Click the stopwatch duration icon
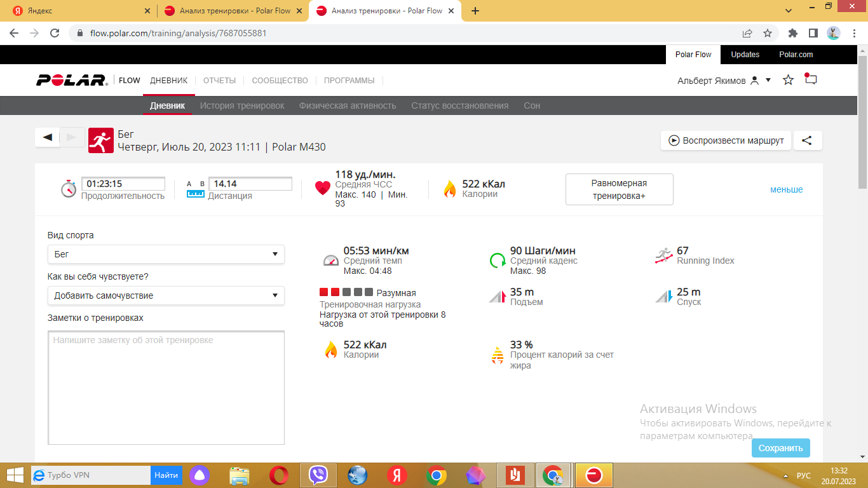This screenshot has height=488, width=868. (69, 189)
